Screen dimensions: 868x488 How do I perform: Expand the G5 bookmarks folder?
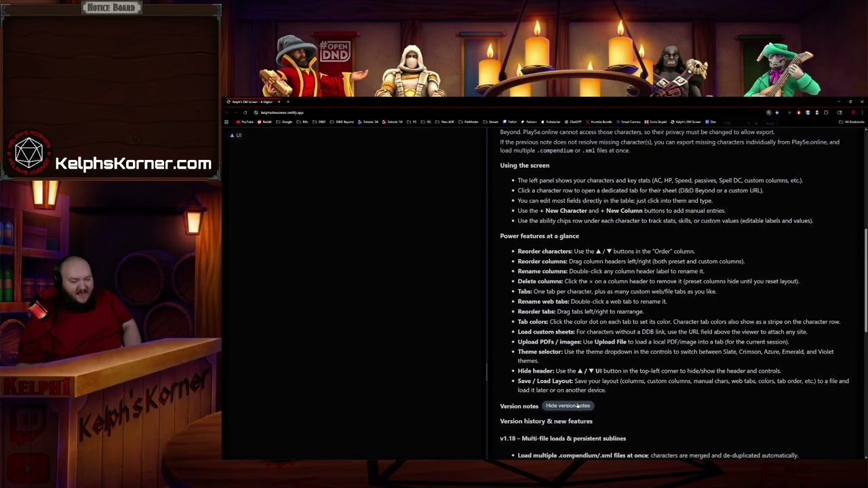coord(426,121)
